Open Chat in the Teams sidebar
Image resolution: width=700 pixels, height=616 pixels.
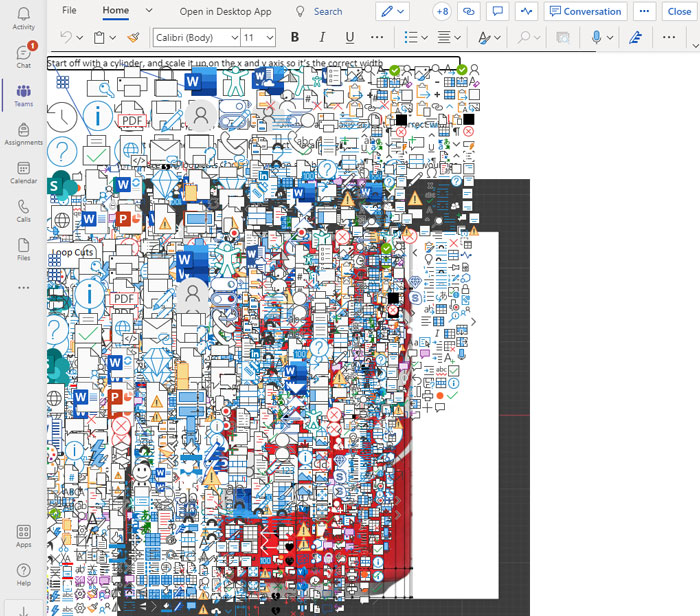click(23, 55)
